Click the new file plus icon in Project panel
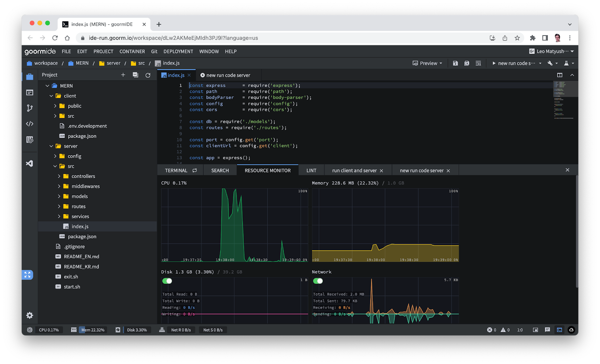600x364 pixels. [x=123, y=75]
